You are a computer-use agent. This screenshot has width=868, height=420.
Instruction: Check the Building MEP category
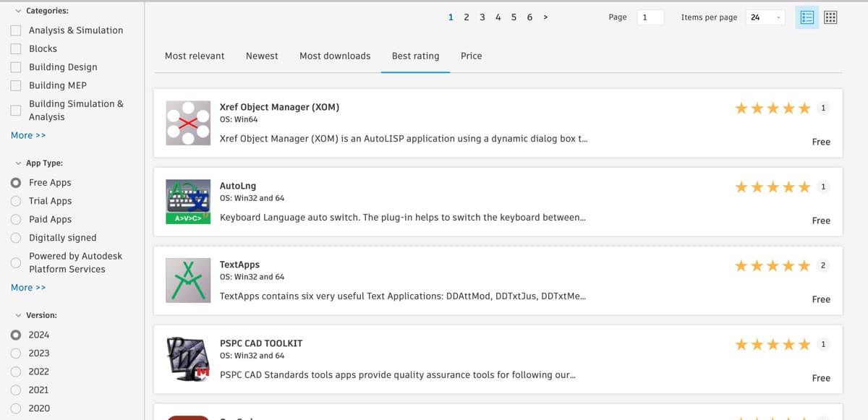pos(16,85)
